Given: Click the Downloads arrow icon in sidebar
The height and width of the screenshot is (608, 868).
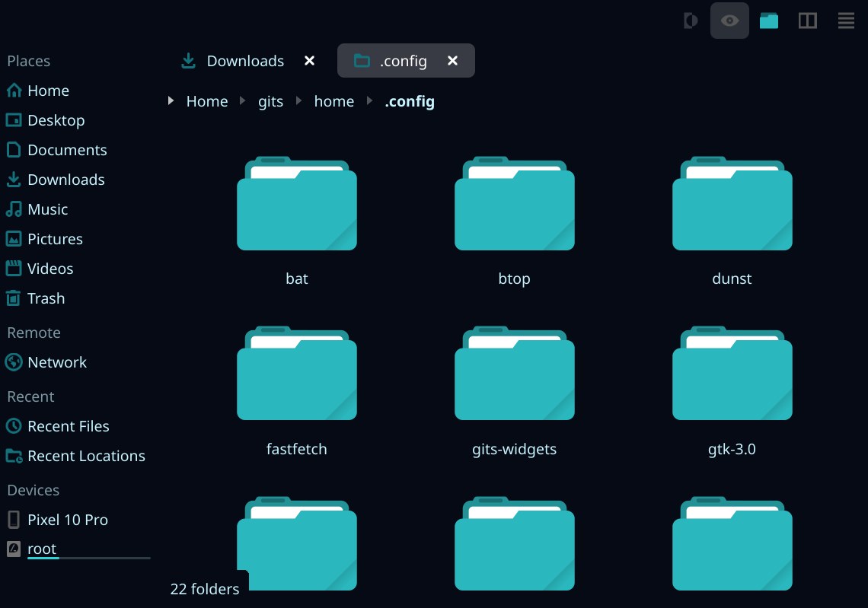Looking at the screenshot, I should click(x=14, y=180).
